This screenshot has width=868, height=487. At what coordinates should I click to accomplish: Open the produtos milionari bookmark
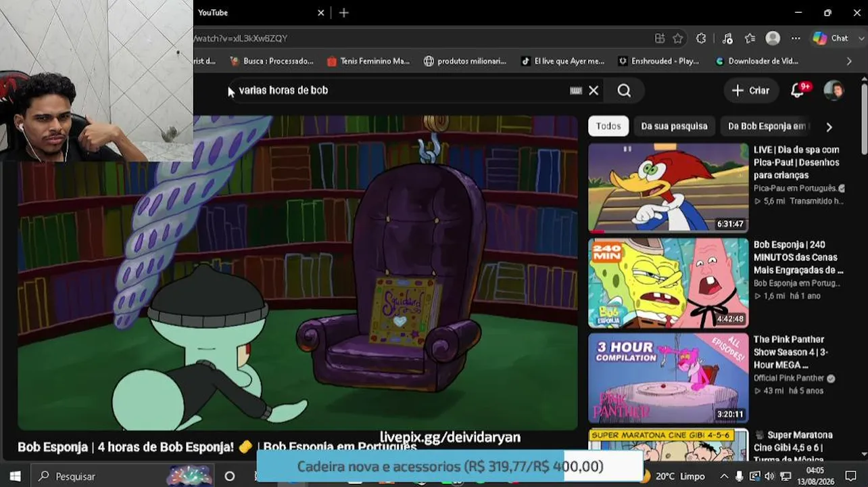(x=465, y=61)
